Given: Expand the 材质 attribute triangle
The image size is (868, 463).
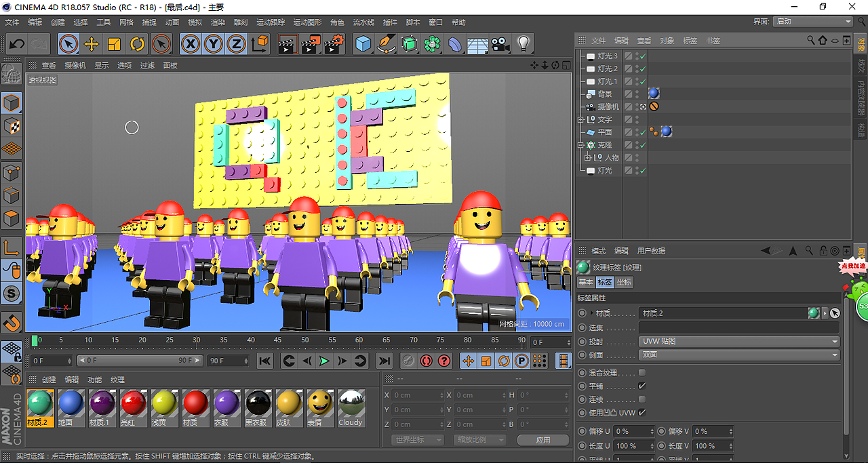Looking at the screenshot, I should 591,313.
